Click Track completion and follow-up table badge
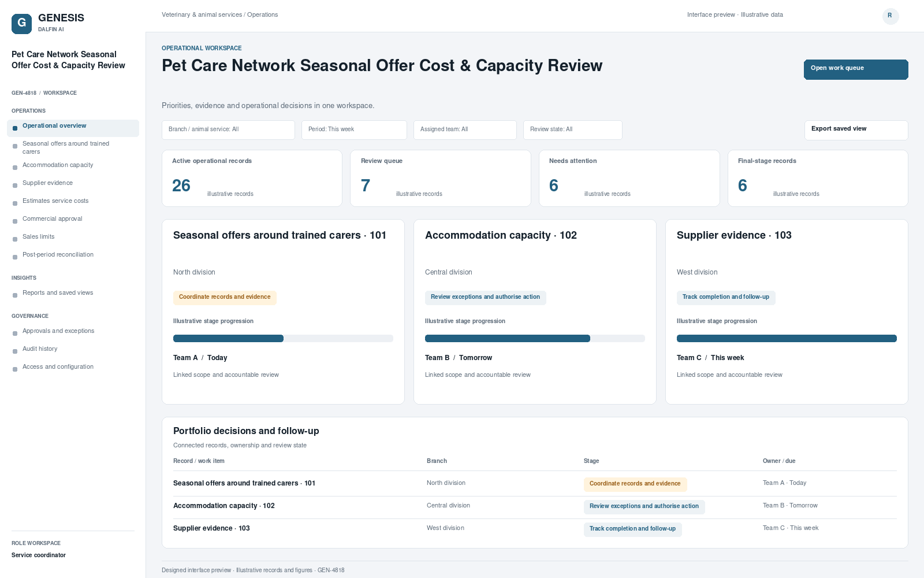The height and width of the screenshot is (578, 924). 632,529
